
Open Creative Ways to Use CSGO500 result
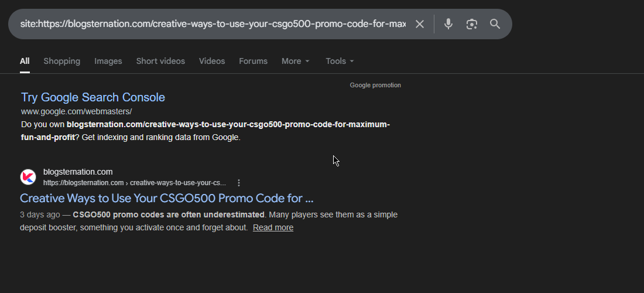coord(167,198)
